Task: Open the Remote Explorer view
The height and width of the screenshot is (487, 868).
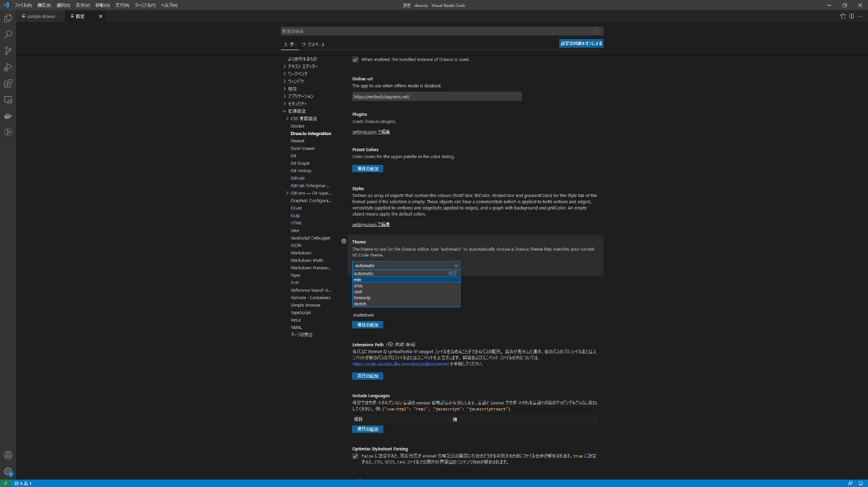Action: (8, 99)
